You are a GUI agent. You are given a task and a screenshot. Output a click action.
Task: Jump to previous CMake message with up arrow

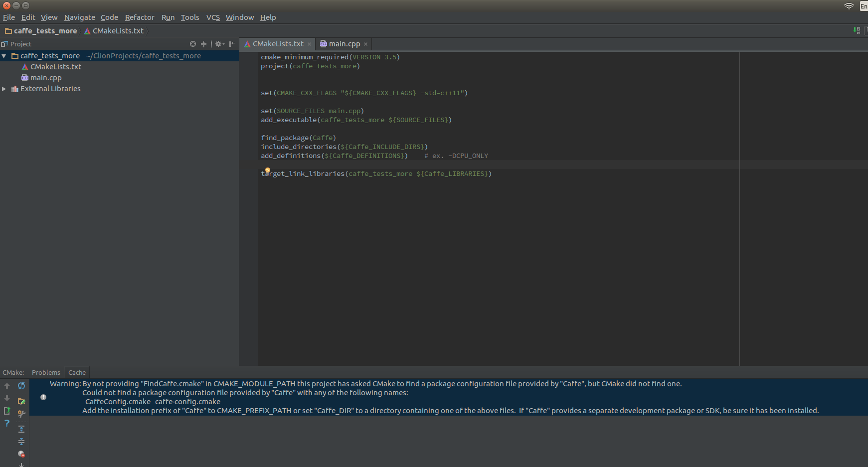(7, 386)
